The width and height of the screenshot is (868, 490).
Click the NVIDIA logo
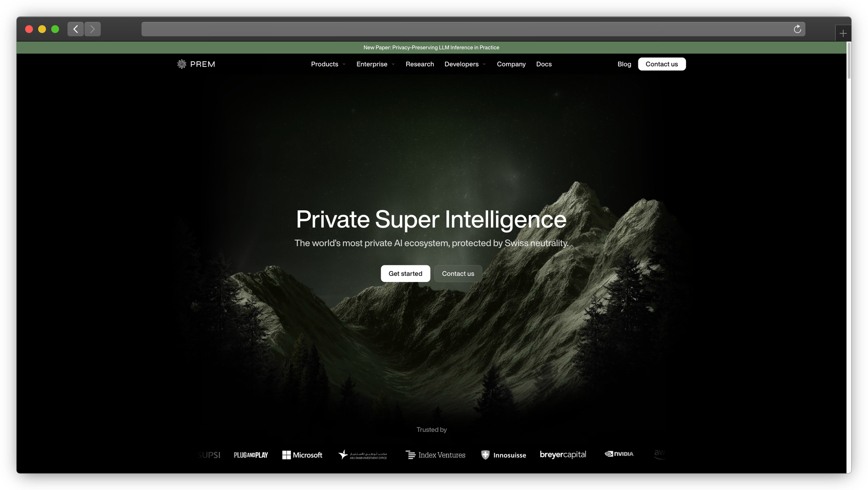tap(619, 454)
